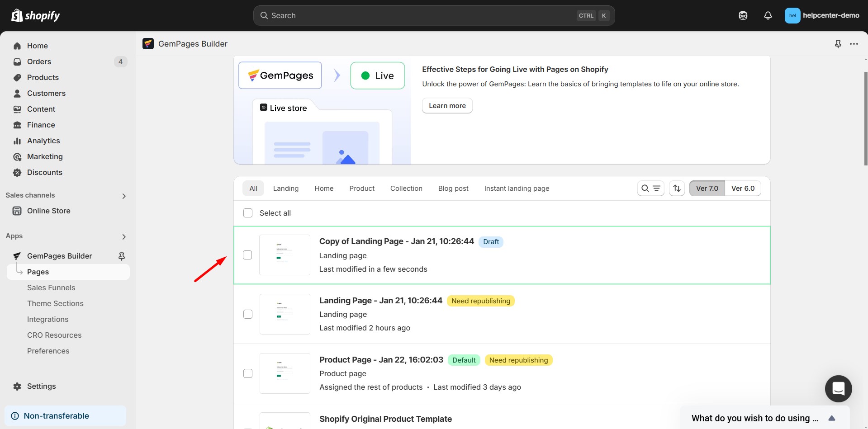Tick checkbox for Product Page Jan 22

(248, 373)
